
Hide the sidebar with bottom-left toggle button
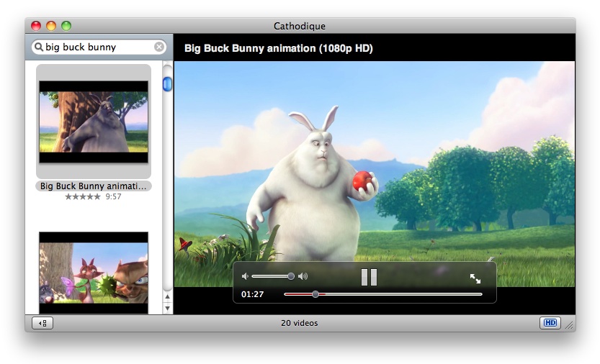[x=42, y=323]
